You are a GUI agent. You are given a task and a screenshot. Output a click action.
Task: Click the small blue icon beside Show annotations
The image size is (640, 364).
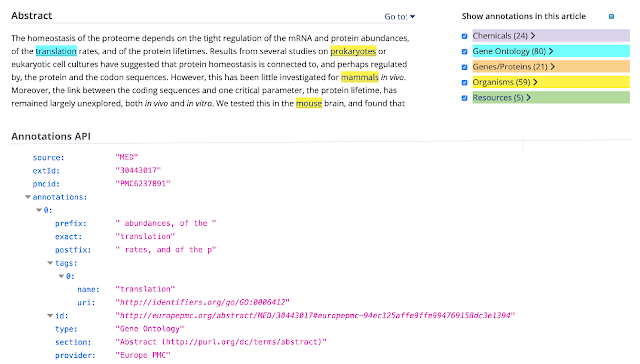click(x=611, y=16)
